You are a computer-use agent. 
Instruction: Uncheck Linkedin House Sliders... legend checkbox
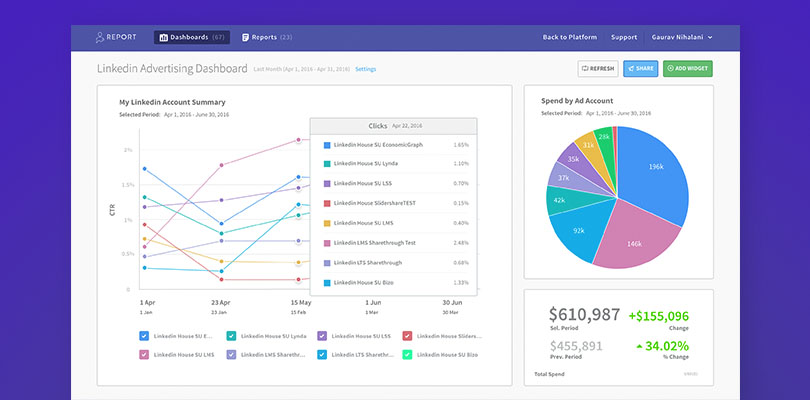(x=408, y=336)
